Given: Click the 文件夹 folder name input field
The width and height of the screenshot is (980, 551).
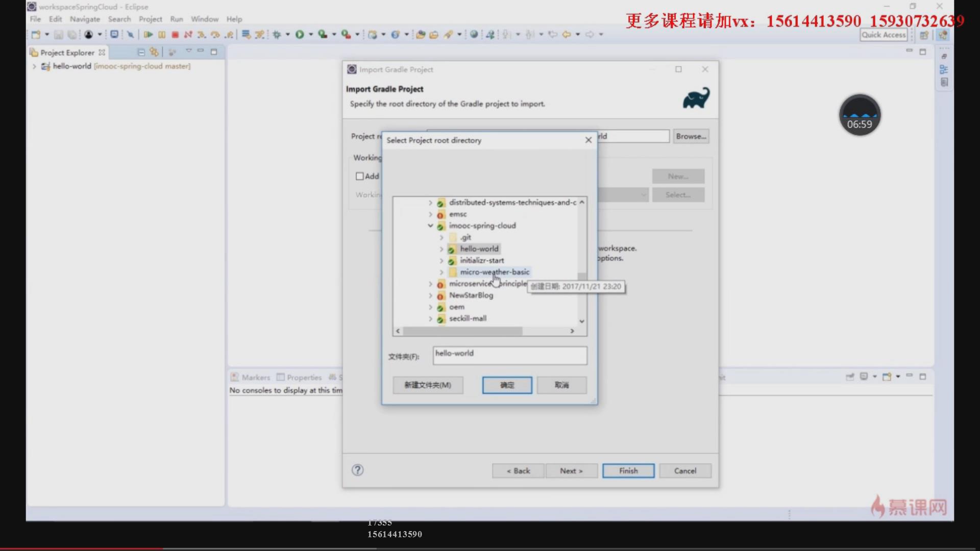Looking at the screenshot, I should [x=509, y=356].
